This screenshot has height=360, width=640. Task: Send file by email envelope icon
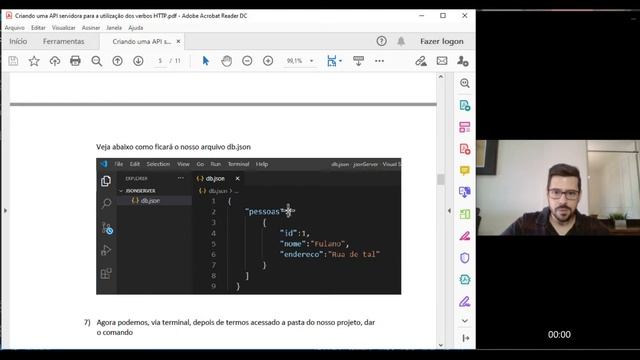point(442,61)
